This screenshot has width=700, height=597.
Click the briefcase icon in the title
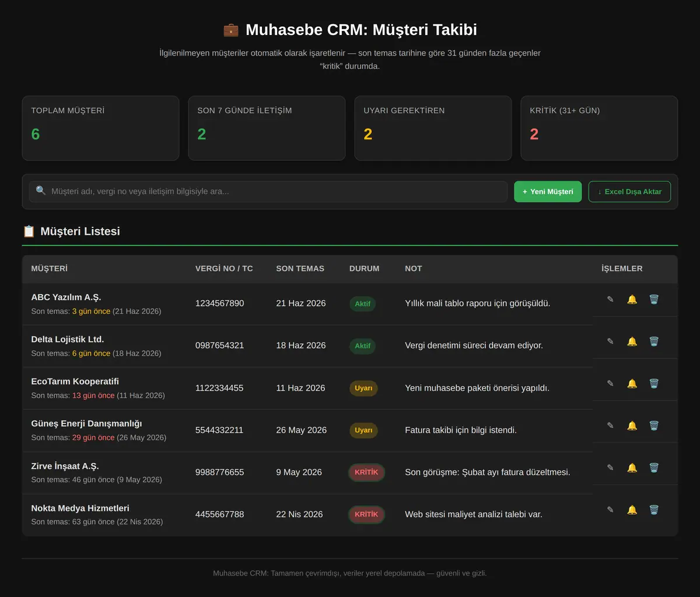click(231, 30)
